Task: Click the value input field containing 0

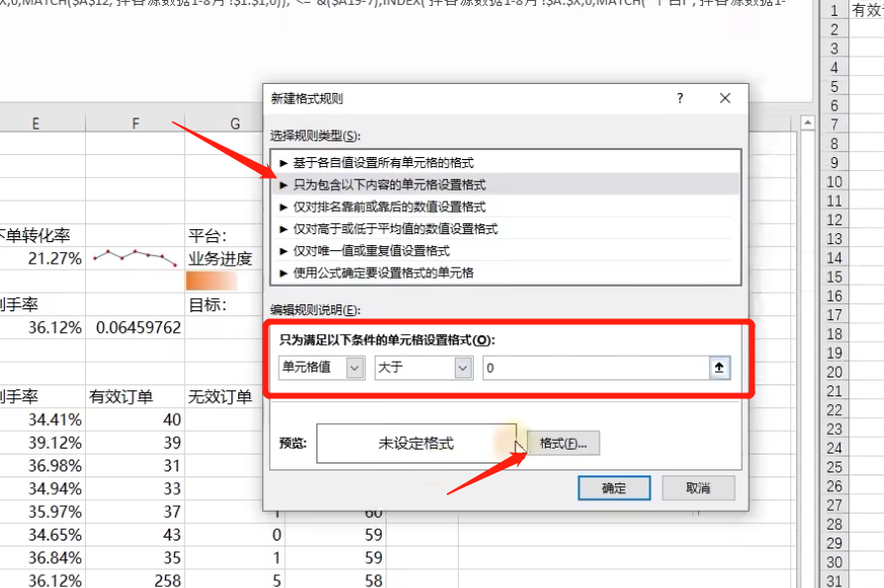Action: [596, 368]
